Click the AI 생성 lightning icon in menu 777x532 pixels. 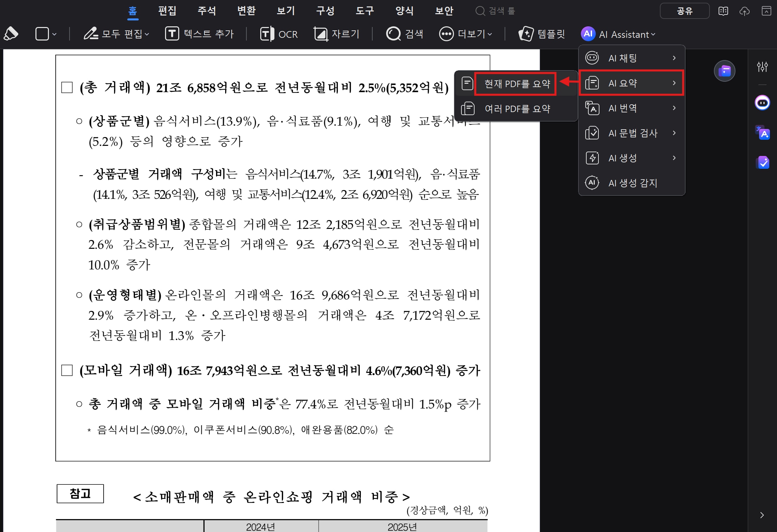592,158
